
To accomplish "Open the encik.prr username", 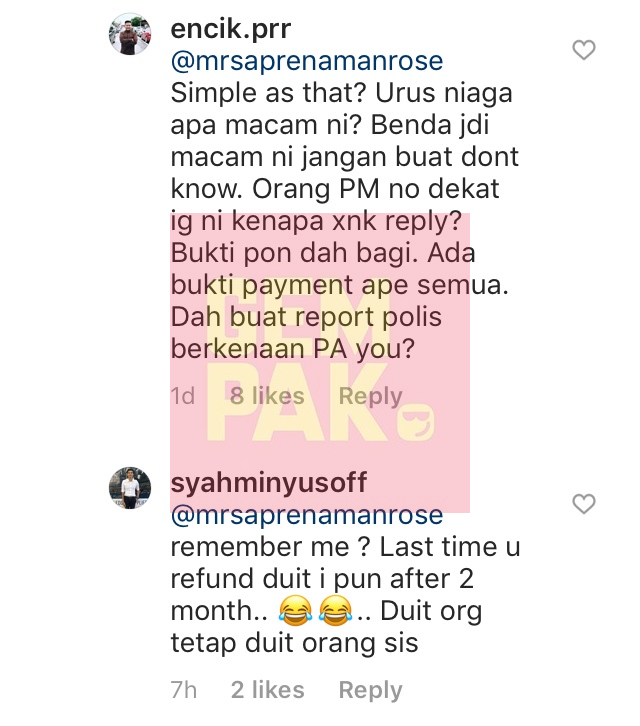I will tap(231, 29).
